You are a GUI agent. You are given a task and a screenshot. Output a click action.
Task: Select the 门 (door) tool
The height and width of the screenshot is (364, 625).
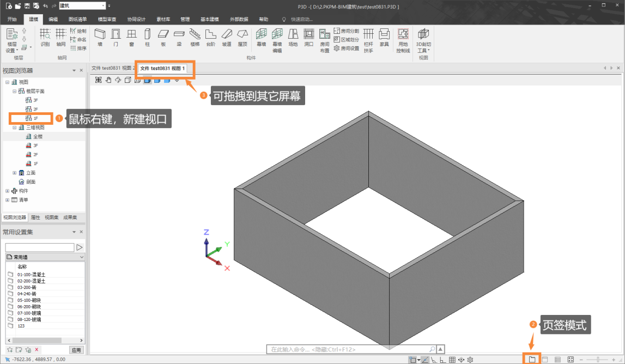[116, 37]
